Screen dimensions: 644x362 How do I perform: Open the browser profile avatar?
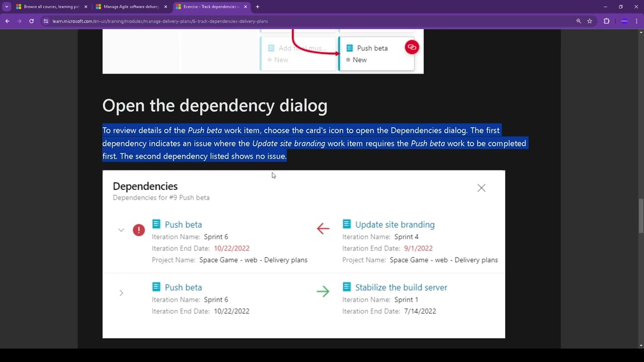[624, 21]
